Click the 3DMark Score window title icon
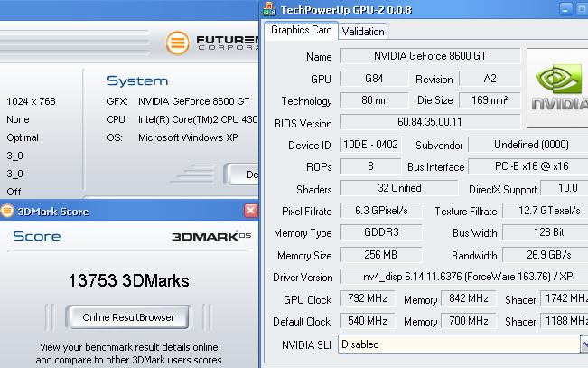588x368 pixels. (6, 211)
